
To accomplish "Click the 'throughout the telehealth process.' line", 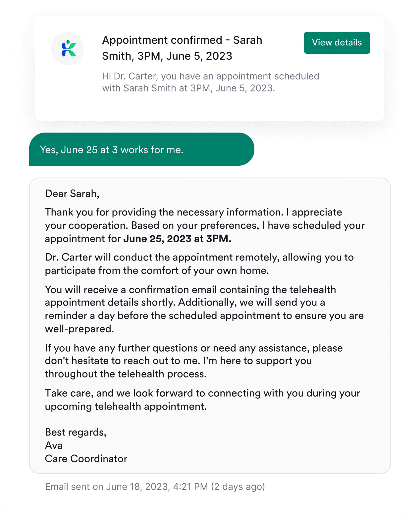I will (126, 374).
